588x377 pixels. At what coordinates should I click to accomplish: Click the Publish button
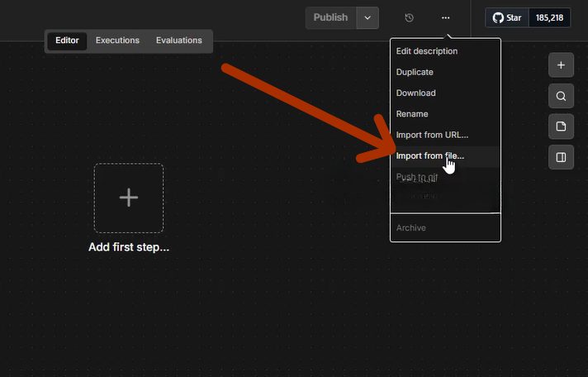tap(330, 17)
